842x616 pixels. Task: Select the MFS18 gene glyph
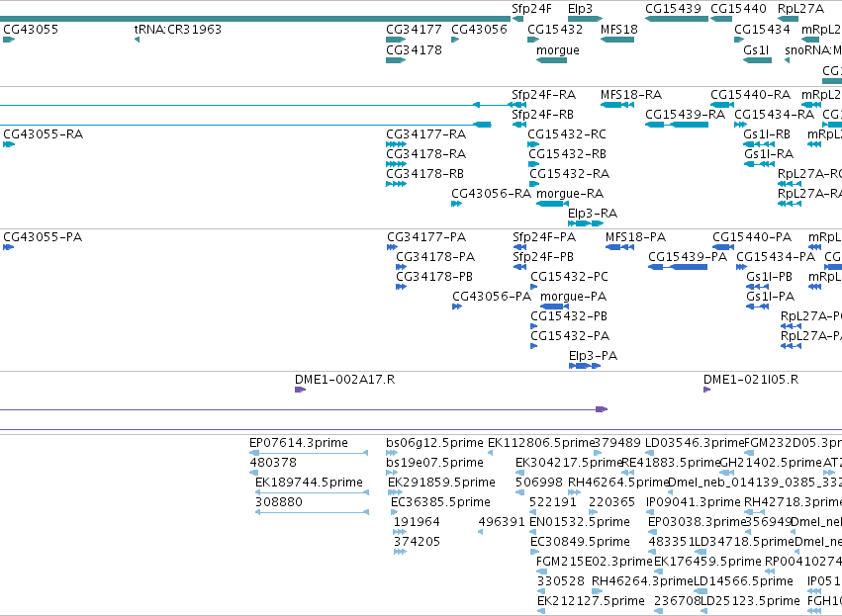coord(617,40)
